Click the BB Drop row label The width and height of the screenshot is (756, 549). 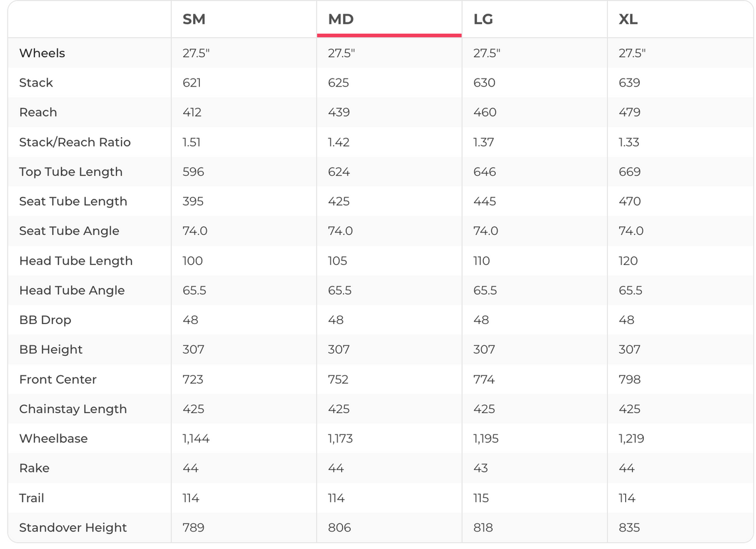[x=45, y=320]
